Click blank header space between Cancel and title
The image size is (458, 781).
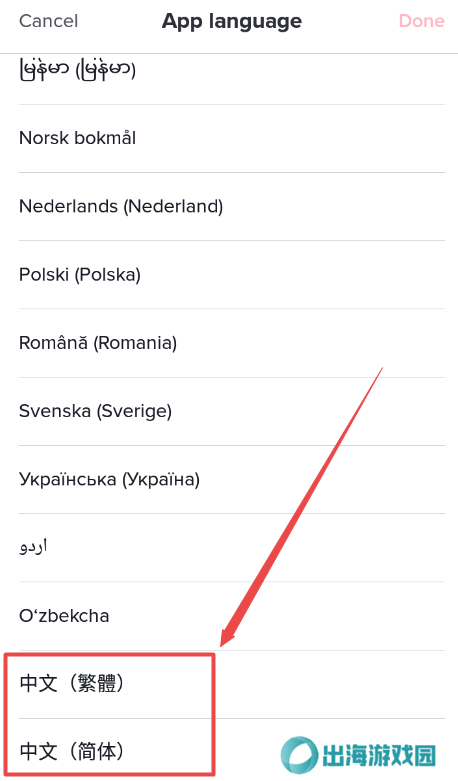(x=120, y=21)
